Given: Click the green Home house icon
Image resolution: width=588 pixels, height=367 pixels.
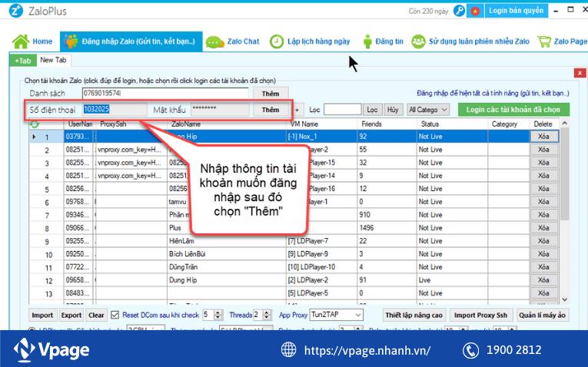Looking at the screenshot, I should coord(21,41).
